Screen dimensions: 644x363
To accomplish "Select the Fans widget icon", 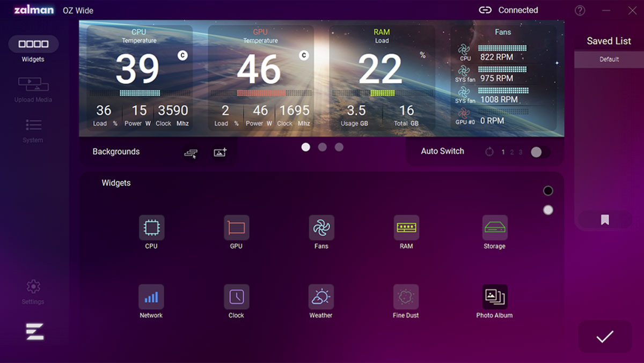I will pyautogui.click(x=321, y=227).
